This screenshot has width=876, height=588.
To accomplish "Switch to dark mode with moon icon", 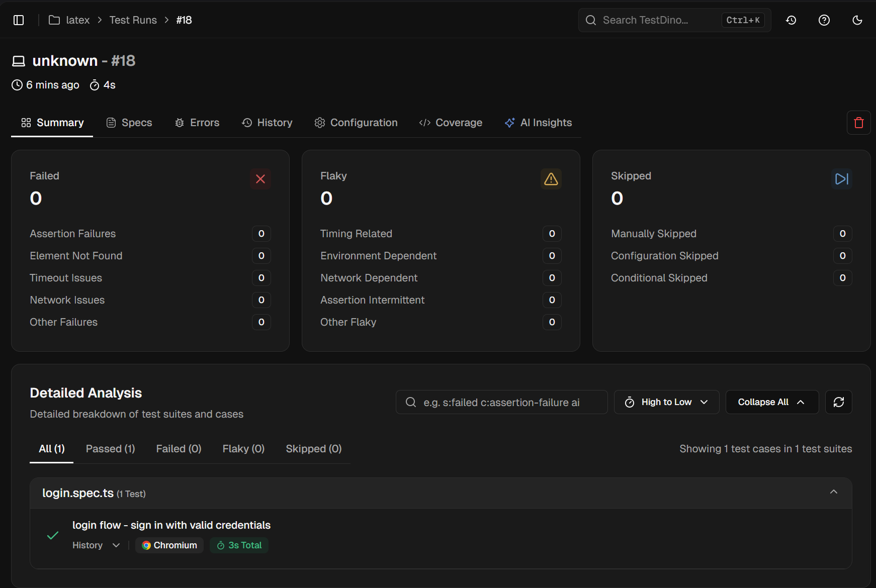I will point(857,20).
